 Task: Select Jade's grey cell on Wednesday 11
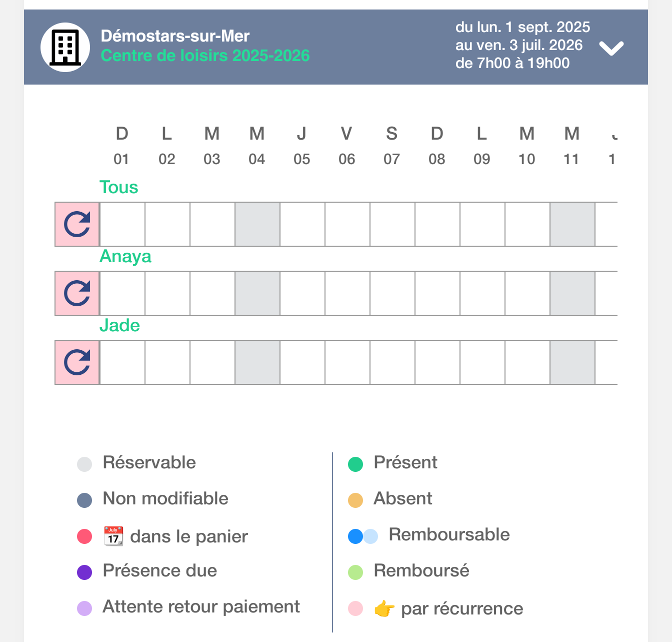(572, 362)
